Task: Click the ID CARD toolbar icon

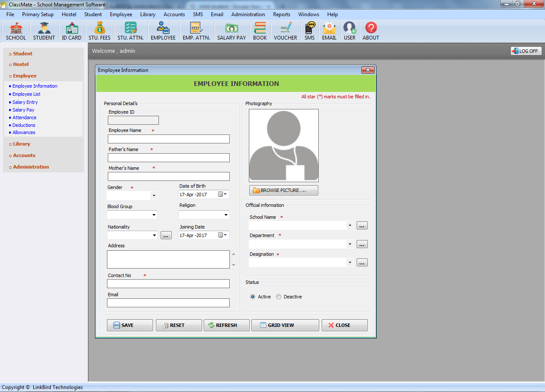Action: pos(72,31)
